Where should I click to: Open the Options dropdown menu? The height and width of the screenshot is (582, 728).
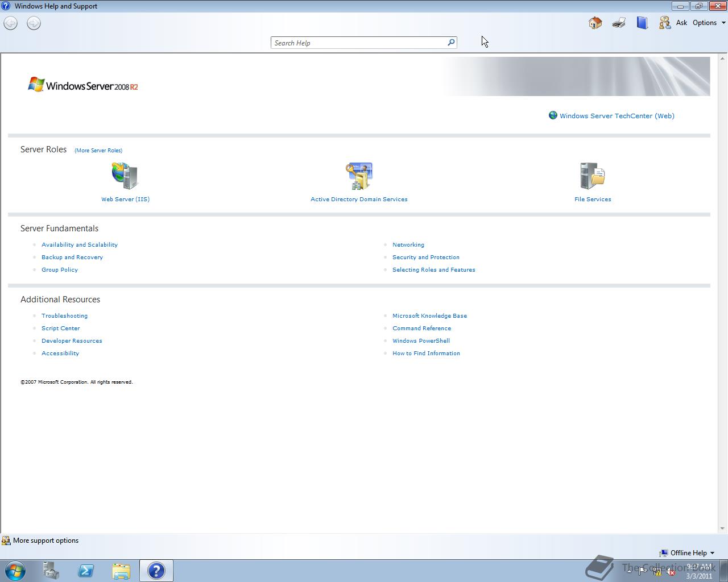coord(709,23)
